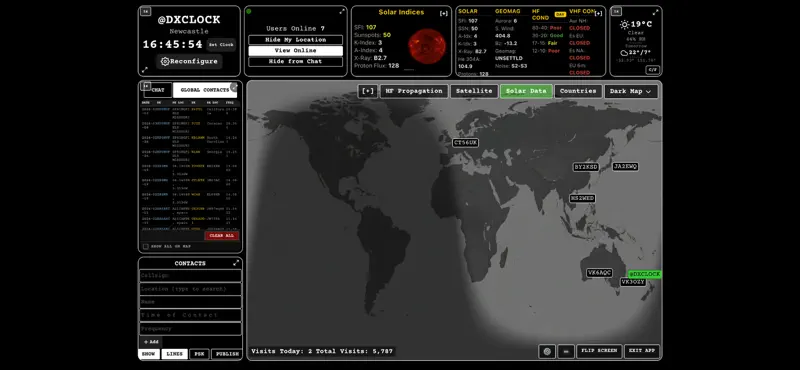The image size is (800, 370).
Task: Toggle Hide My Location
Action: click(x=295, y=40)
